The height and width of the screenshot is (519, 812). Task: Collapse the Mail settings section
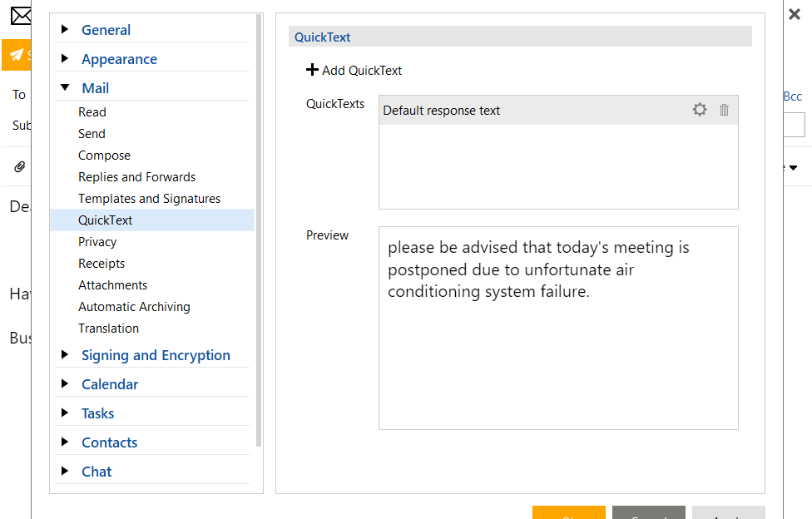click(65, 88)
